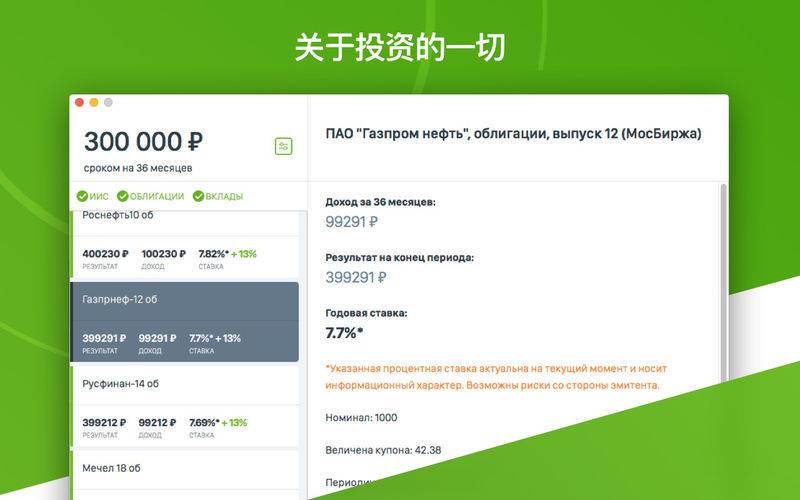Click the 399291 ₽ result in the selected row
The image size is (800, 500).
(x=104, y=338)
